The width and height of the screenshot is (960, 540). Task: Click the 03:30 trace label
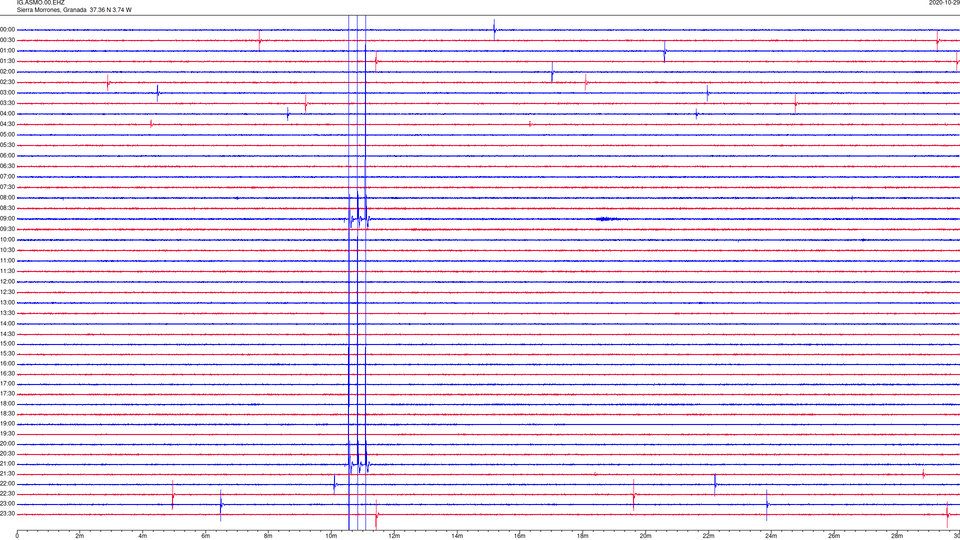[x=7, y=103]
